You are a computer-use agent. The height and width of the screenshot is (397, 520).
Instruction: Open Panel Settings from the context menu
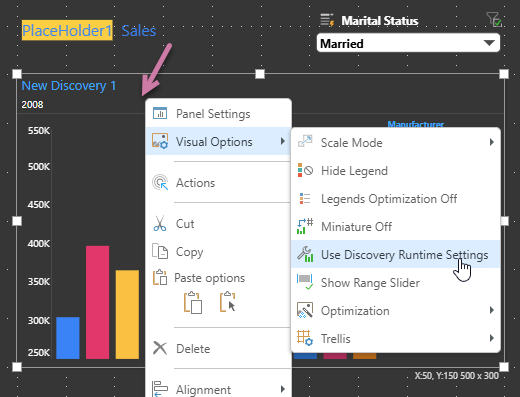pyautogui.click(x=218, y=114)
